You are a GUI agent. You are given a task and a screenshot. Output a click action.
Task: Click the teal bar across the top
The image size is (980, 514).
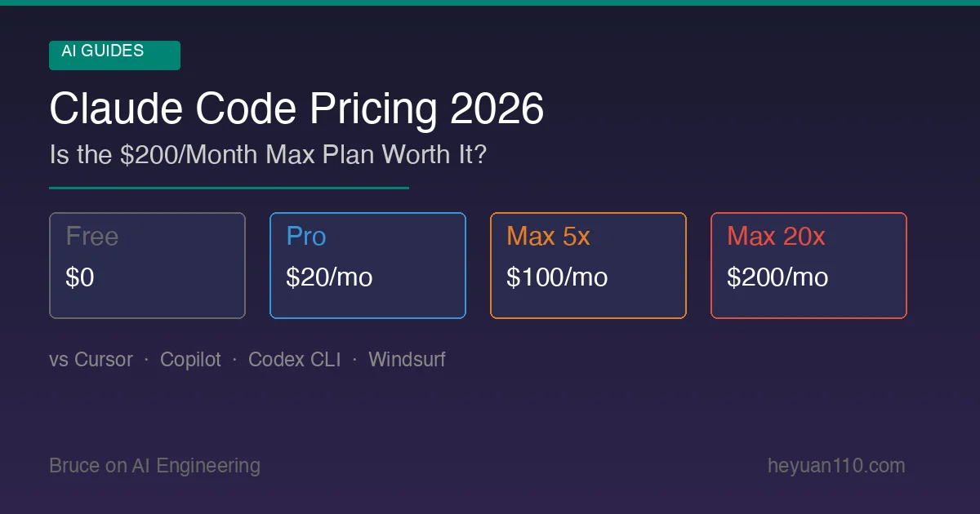click(490, 2)
